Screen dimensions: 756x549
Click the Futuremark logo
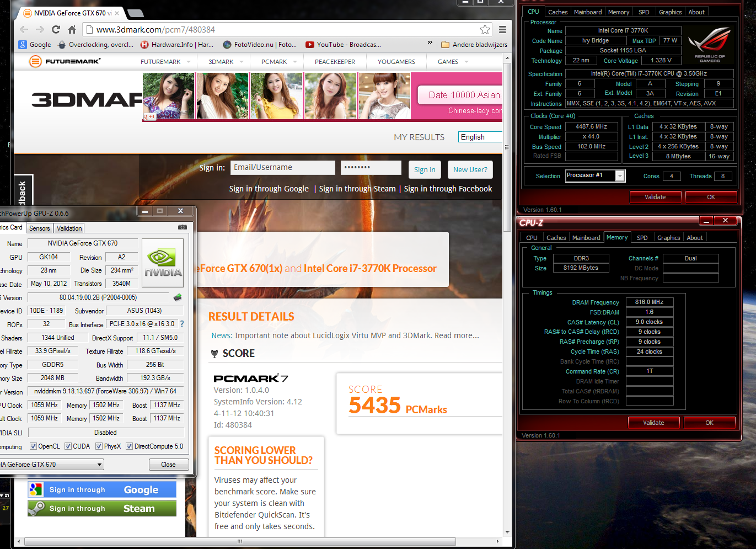65,61
